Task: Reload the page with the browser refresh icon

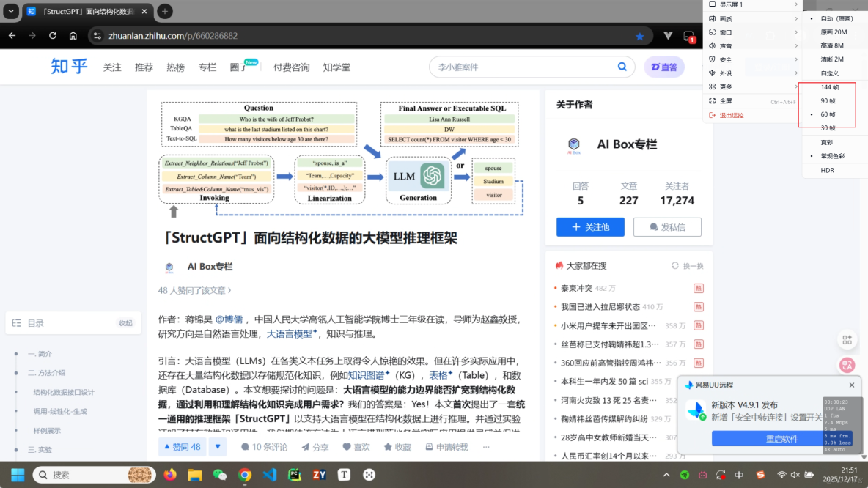Action: pyautogui.click(x=51, y=35)
